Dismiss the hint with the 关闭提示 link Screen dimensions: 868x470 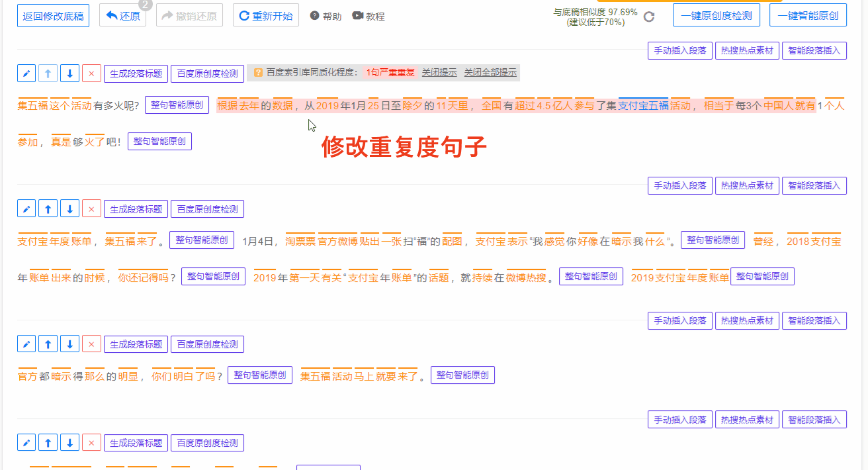click(439, 73)
